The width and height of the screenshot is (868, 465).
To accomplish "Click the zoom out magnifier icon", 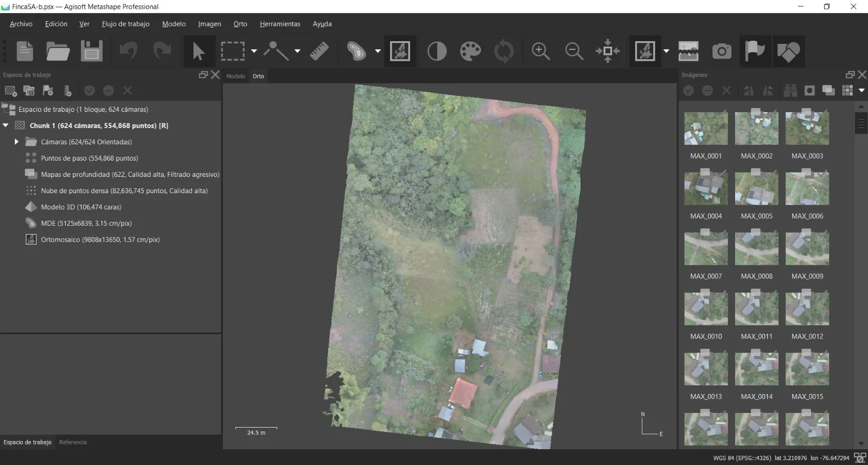I will (574, 51).
